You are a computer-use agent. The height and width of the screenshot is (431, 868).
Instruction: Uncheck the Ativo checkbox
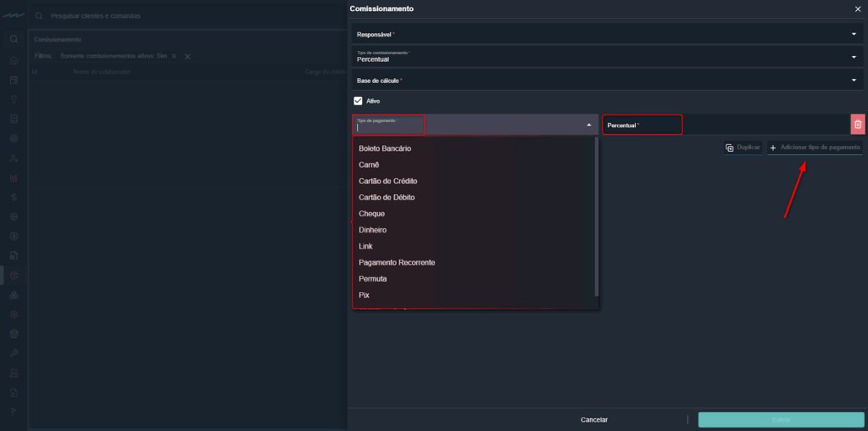[x=358, y=101]
